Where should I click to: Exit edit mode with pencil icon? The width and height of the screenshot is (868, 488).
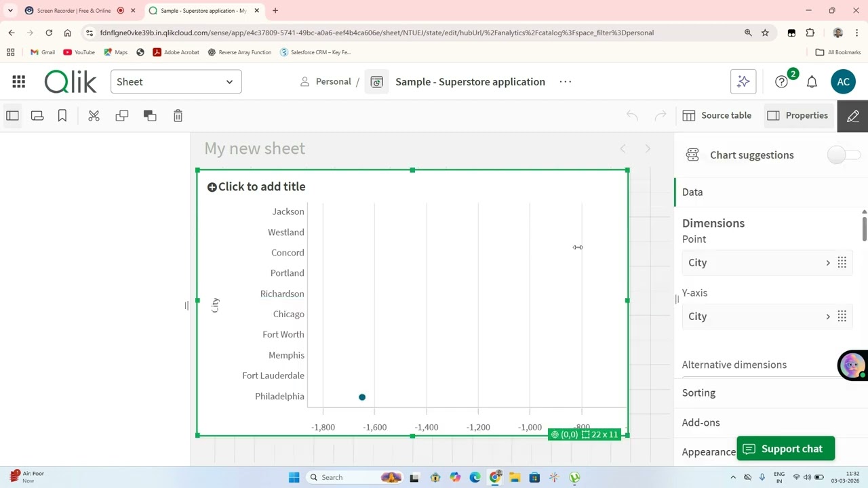pos(852,116)
